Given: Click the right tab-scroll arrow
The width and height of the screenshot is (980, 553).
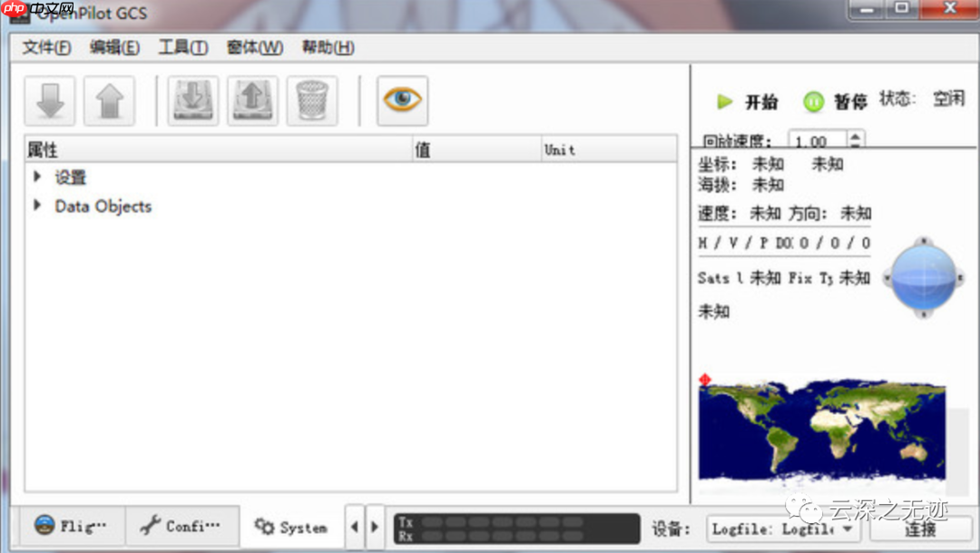Looking at the screenshot, I should point(375,527).
